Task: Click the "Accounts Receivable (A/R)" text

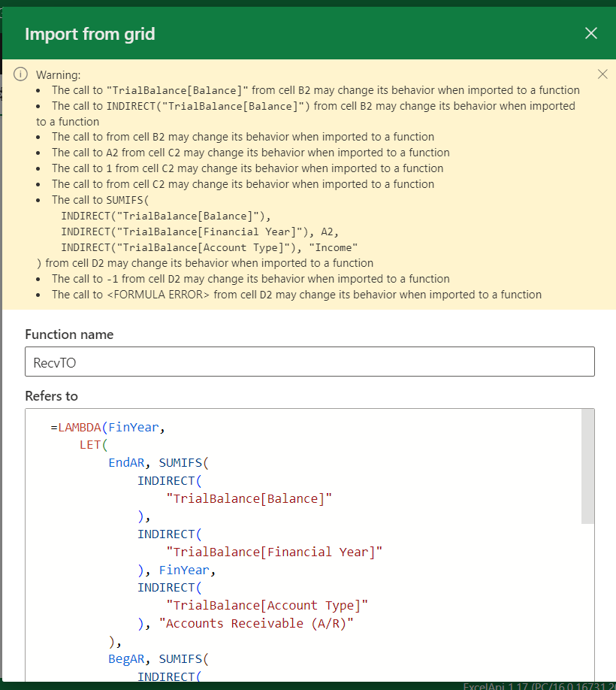Action: click(x=256, y=624)
